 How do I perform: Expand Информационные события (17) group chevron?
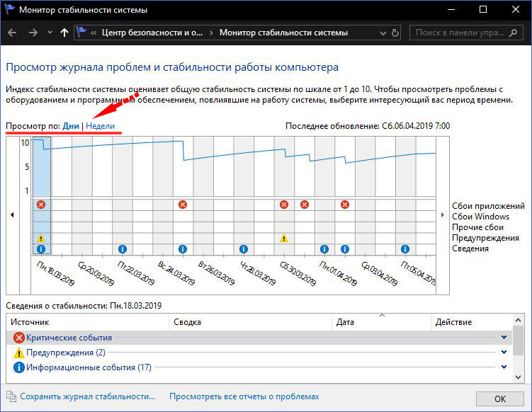pyautogui.click(x=504, y=367)
